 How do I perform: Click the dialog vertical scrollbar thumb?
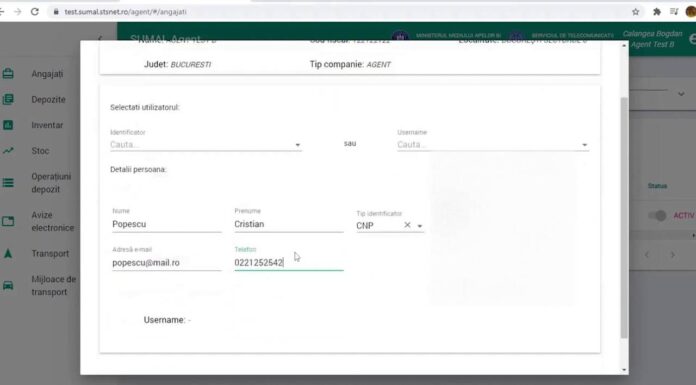point(624,218)
